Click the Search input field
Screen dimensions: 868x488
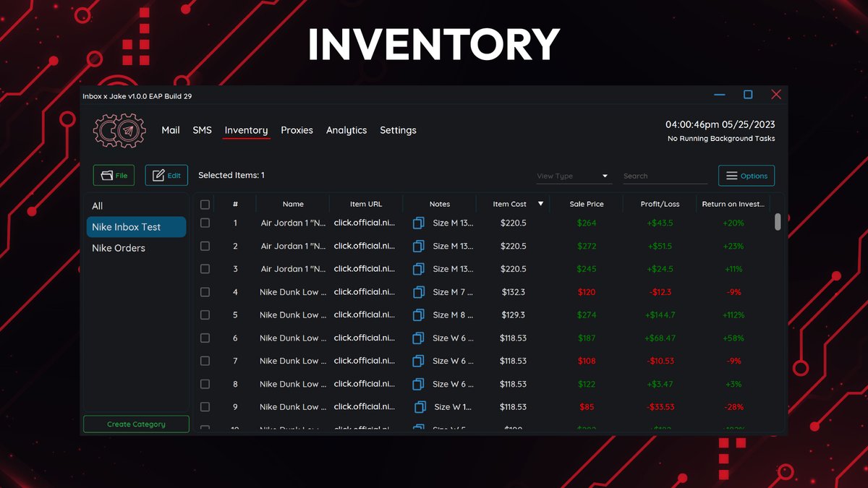(665, 176)
